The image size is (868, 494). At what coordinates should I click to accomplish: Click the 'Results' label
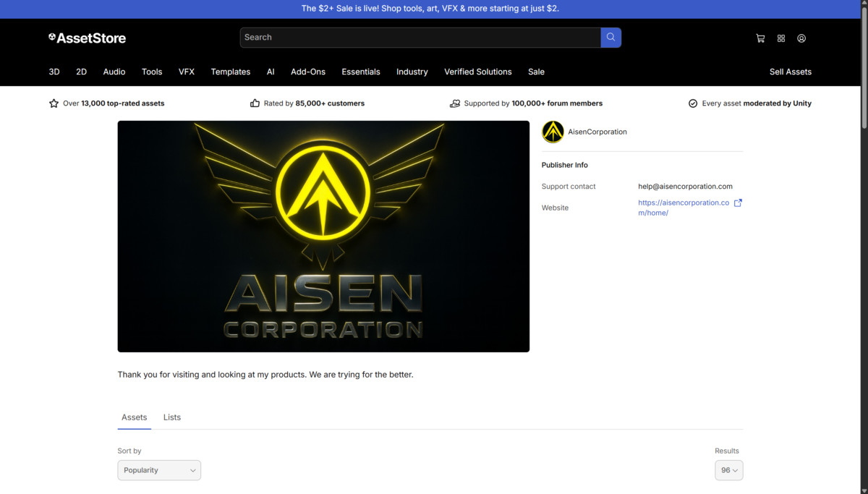[x=727, y=451]
